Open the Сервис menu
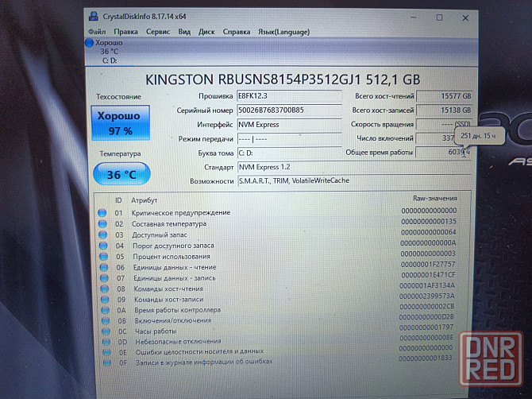The image size is (532, 399). (x=158, y=32)
